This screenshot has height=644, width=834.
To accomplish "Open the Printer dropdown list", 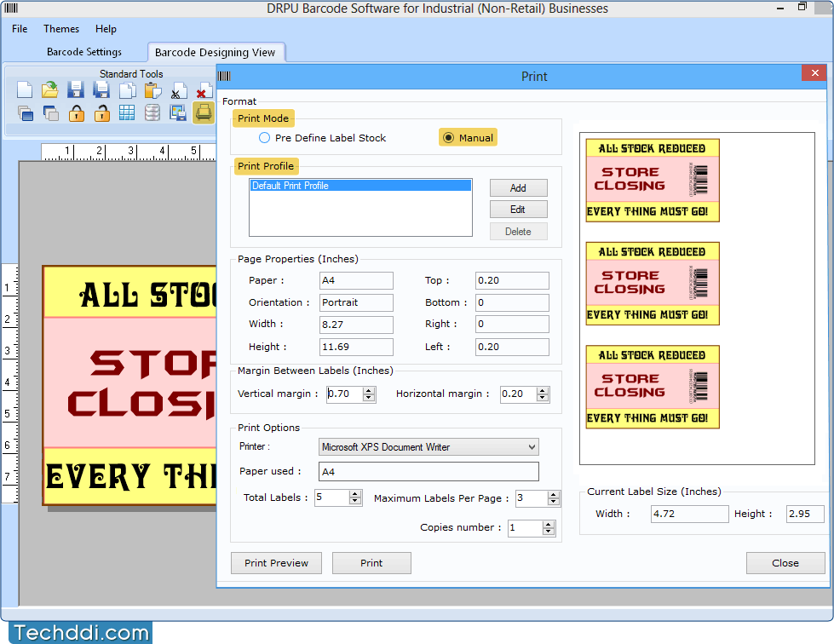I will [x=532, y=447].
